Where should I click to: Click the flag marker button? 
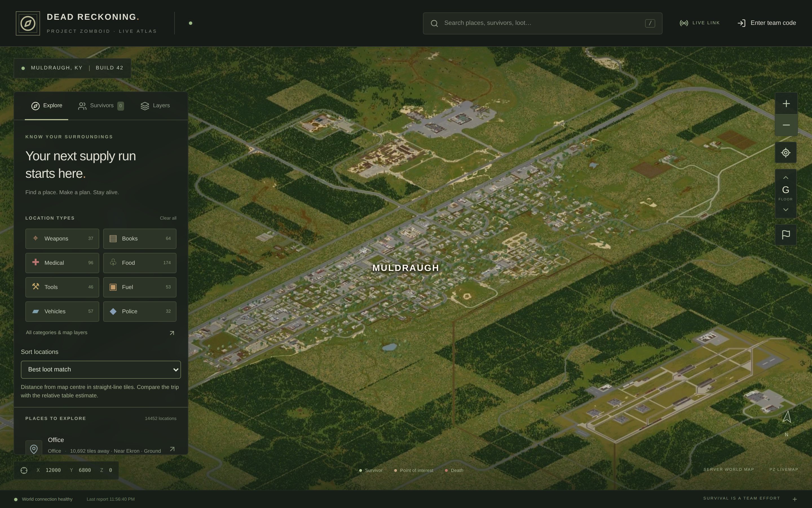785,235
